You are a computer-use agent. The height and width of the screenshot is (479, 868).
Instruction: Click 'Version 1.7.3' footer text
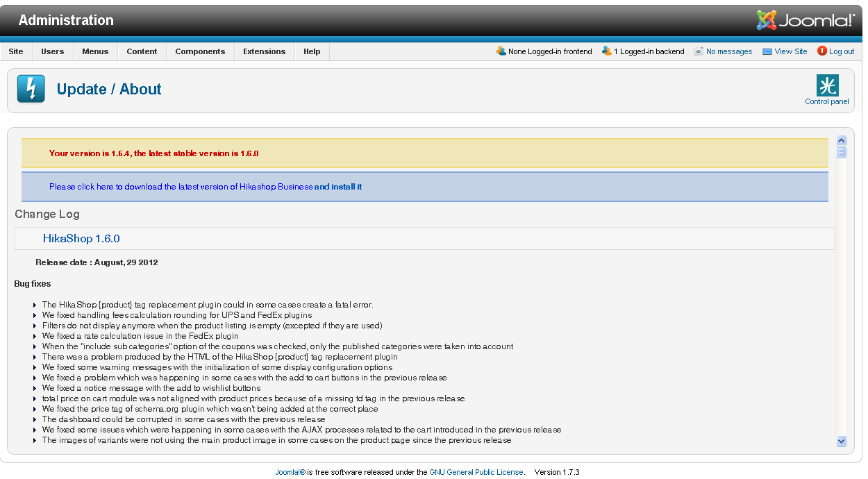[x=557, y=472]
